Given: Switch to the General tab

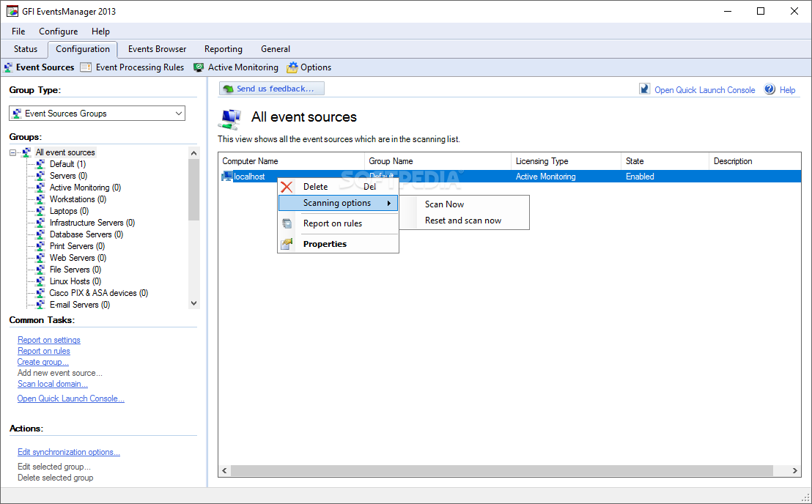Looking at the screenshot, I should tap(276, 49).
